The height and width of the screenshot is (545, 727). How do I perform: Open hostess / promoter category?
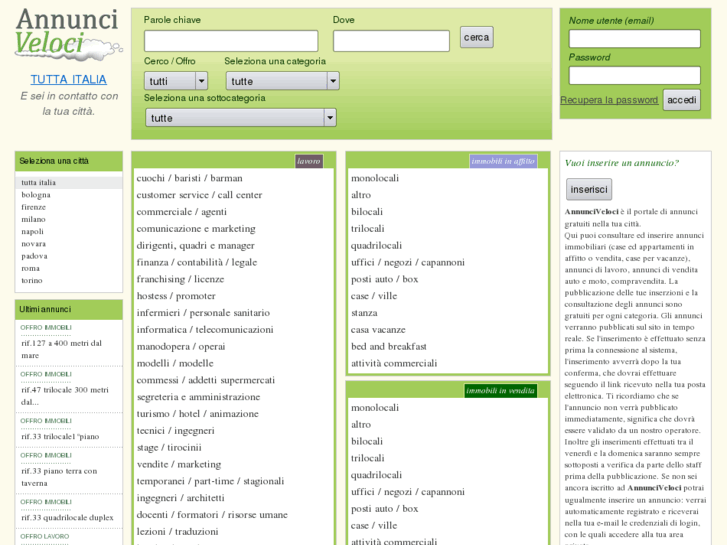[x=176, y=296]
